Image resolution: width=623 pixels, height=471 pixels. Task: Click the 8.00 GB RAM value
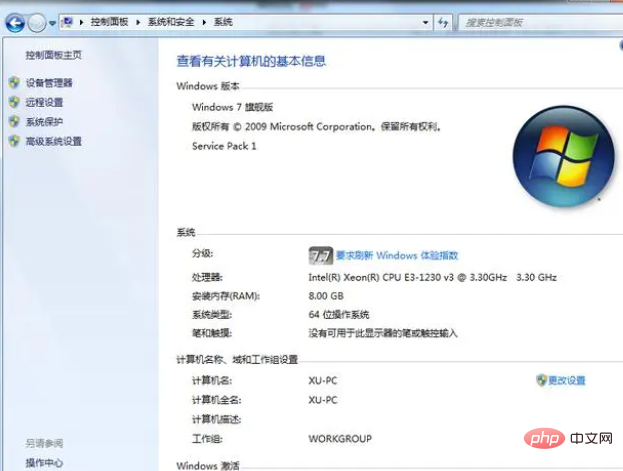pos(326,296)
